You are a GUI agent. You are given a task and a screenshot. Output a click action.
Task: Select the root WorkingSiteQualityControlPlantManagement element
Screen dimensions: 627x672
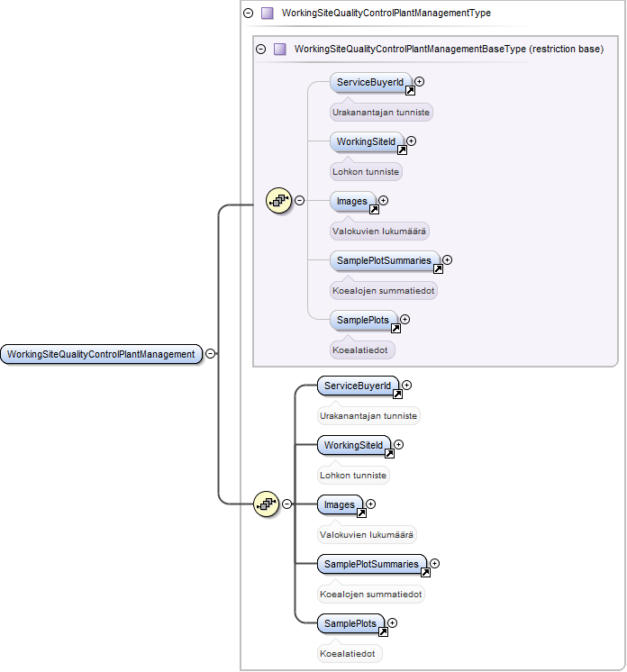101,354
